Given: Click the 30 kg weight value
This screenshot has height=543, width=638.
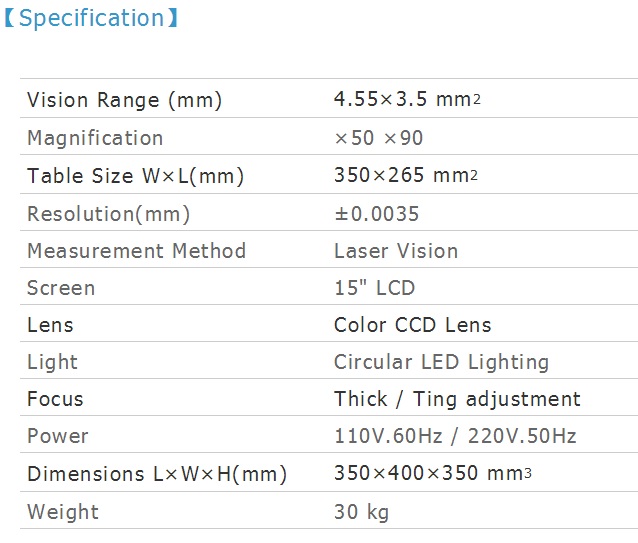Looking at the screenshot, I should [361, 512].
